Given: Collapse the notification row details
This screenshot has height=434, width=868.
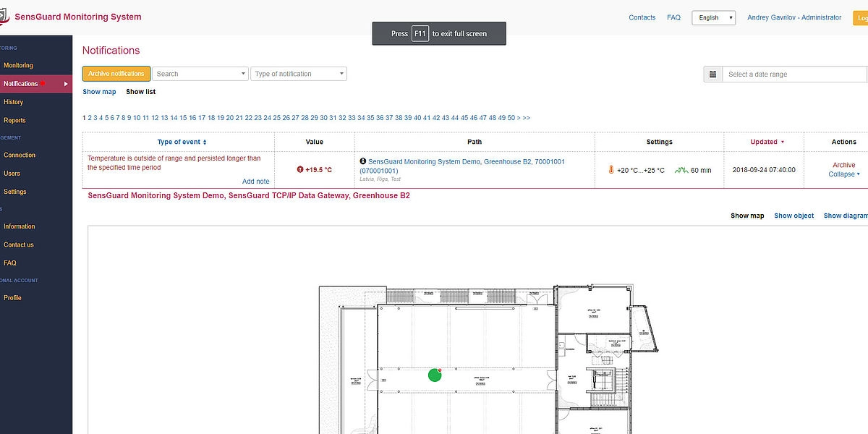Looking at the screenshot, I should pyautogui.click(x=843, y=174).
